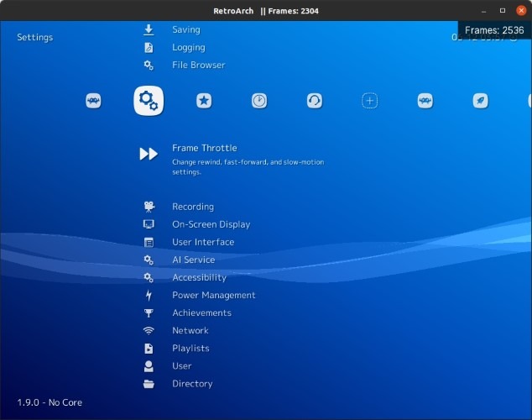
Task: Choose the Accessibility menu entry
Action: click(x=199, y=277)
